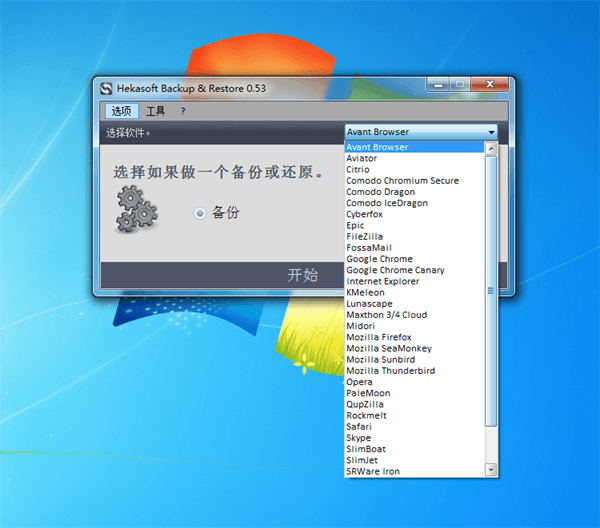Select the 备份 radio button

click(x=201, y=213)
